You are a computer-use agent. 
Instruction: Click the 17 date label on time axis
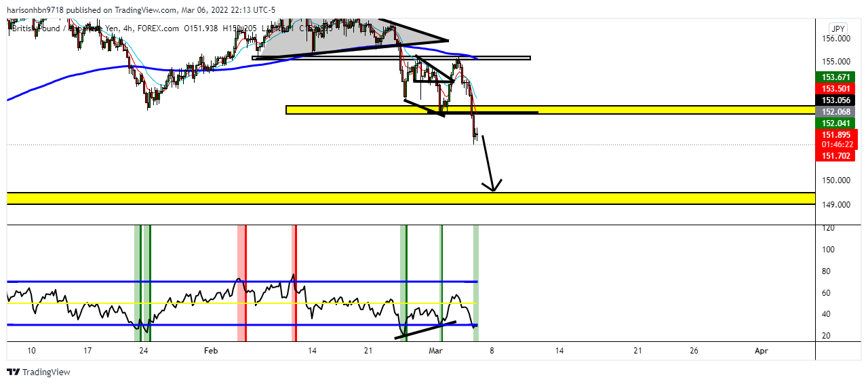(87, 351)
